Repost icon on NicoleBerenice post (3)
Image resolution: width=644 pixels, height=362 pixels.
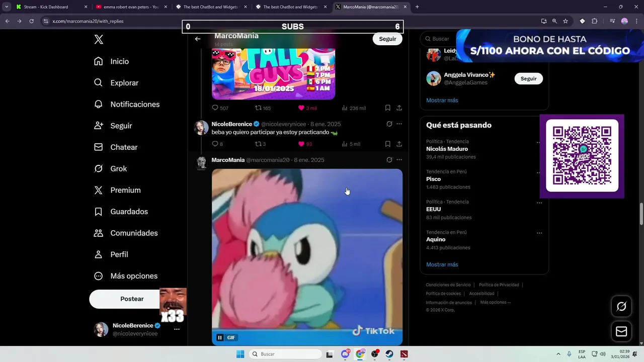(x=258, y=144)
